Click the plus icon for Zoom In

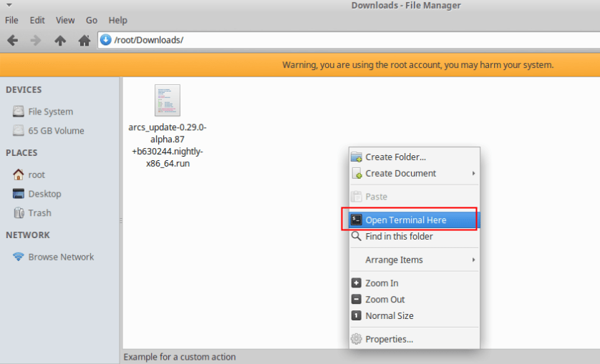[x=357, y=282]
